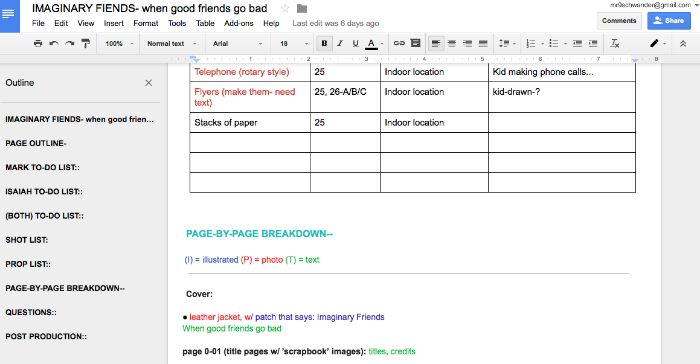Click the blue Share button

tap(669, 21)
